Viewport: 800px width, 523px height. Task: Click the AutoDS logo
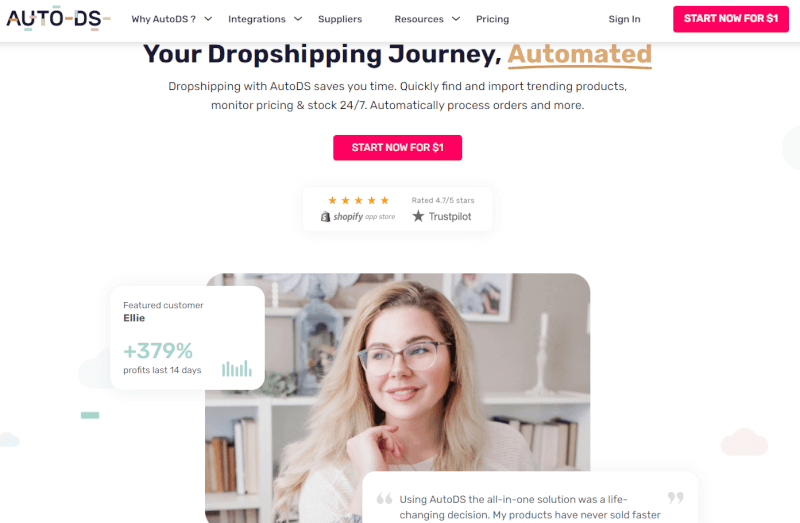coord(58,19)
